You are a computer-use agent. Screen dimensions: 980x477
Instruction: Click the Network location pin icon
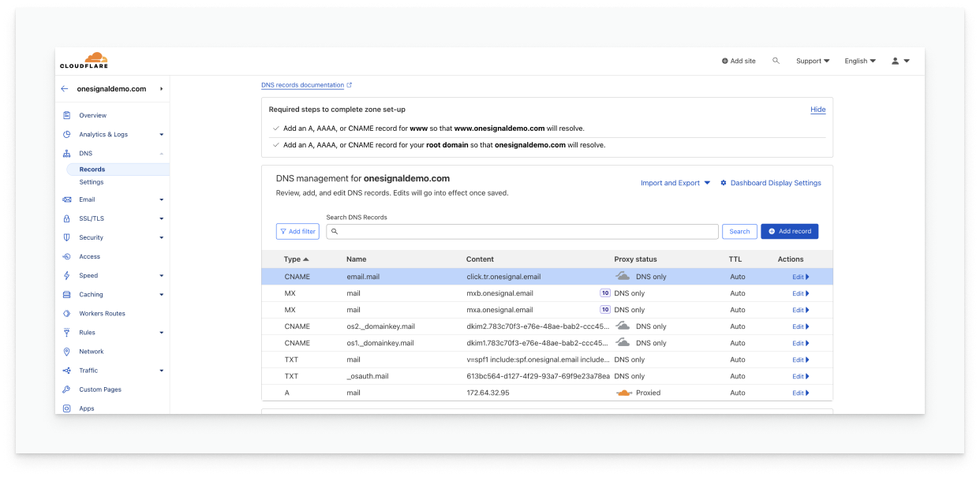pyautogui.click(x=67, y=351)
